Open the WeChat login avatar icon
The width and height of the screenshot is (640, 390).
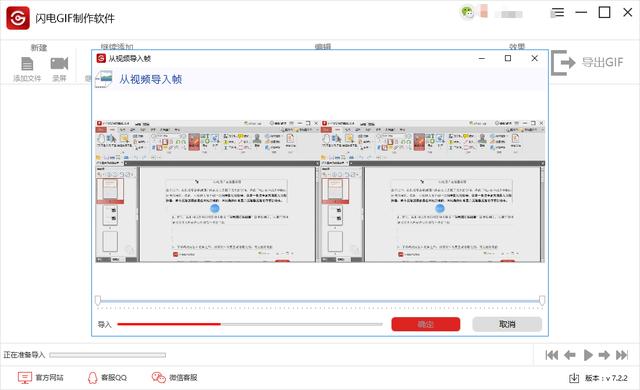[467, 12]
